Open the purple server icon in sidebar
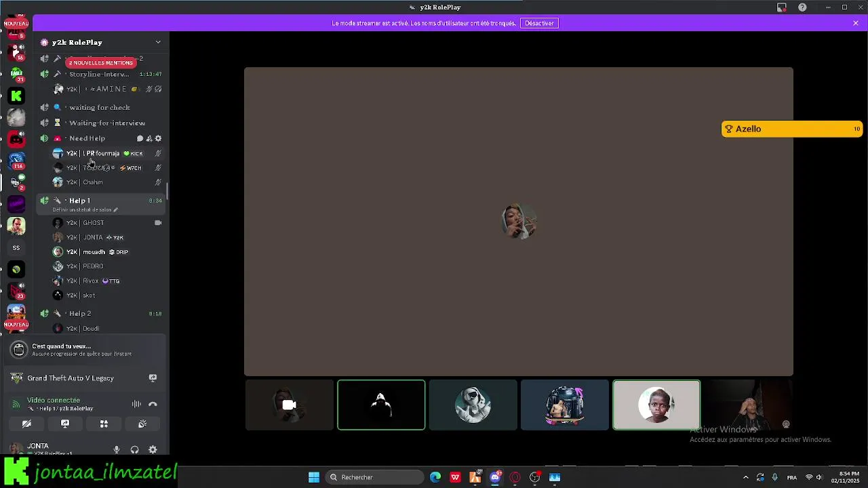Image resolution: width=868 pixels, height=488 pixels. [16, 203]
